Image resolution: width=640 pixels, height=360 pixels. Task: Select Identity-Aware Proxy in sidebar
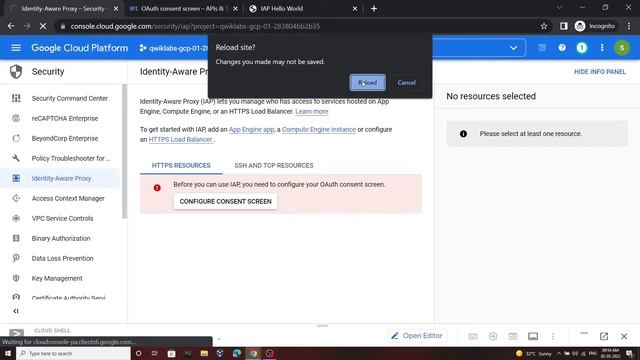[61, 178]
